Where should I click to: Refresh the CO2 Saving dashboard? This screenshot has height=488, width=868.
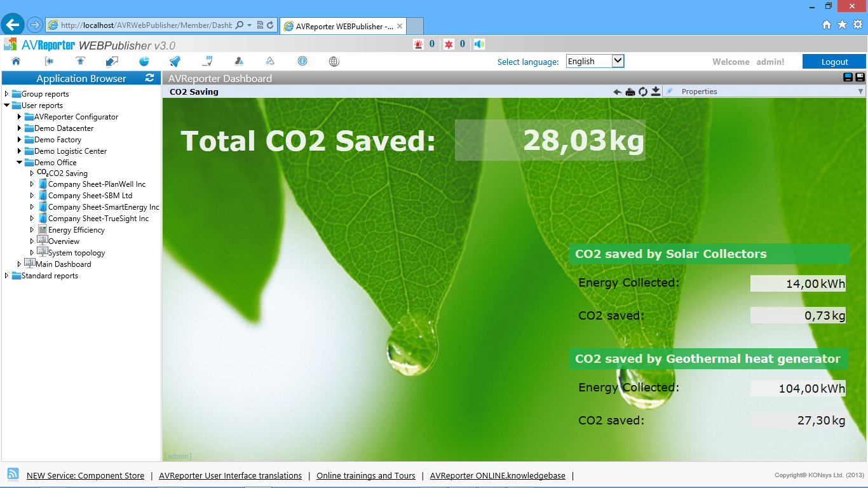click(x=643, y=92)
